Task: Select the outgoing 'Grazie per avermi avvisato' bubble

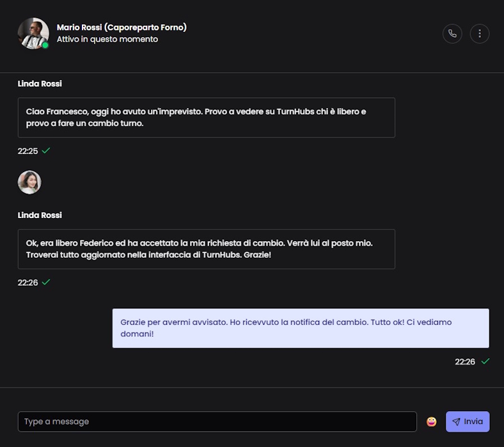Action: click(301, 328)
